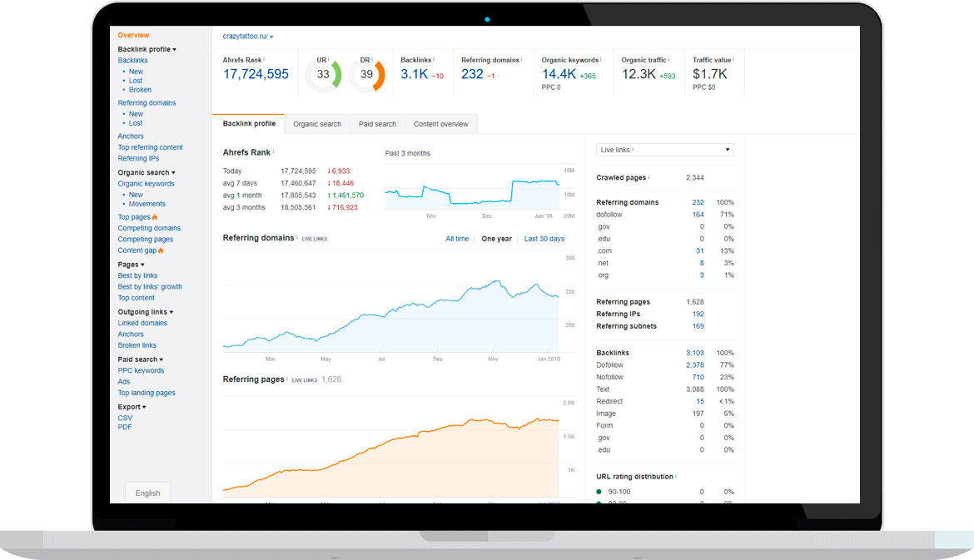
Task: Click info icon next to Traffic value
Action: point(733,60)
